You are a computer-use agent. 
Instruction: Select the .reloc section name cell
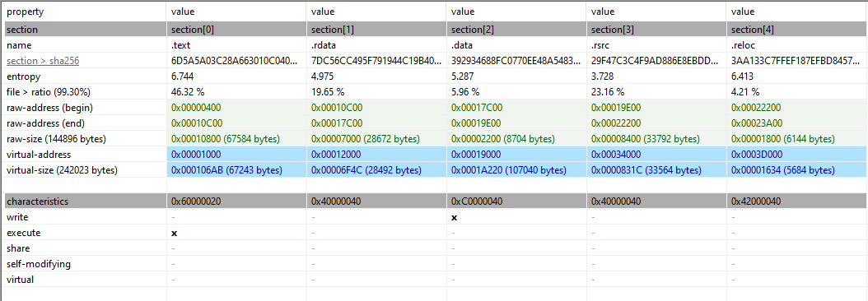coord(797,45)
